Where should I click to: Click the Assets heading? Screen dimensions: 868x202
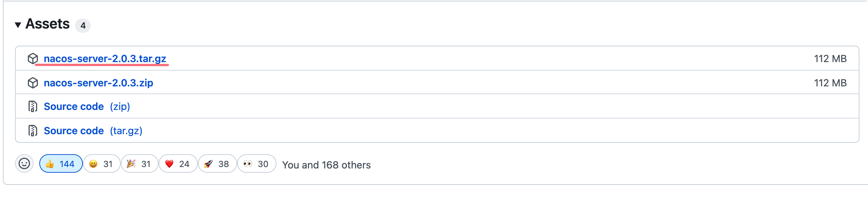click(48, 24)
